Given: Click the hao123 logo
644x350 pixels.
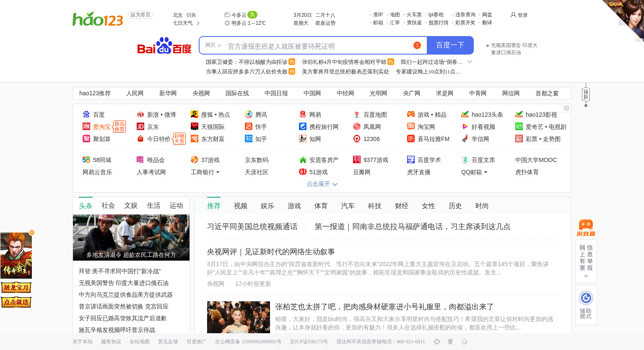Looking at the screenshot, I should [x=98, y=19].
